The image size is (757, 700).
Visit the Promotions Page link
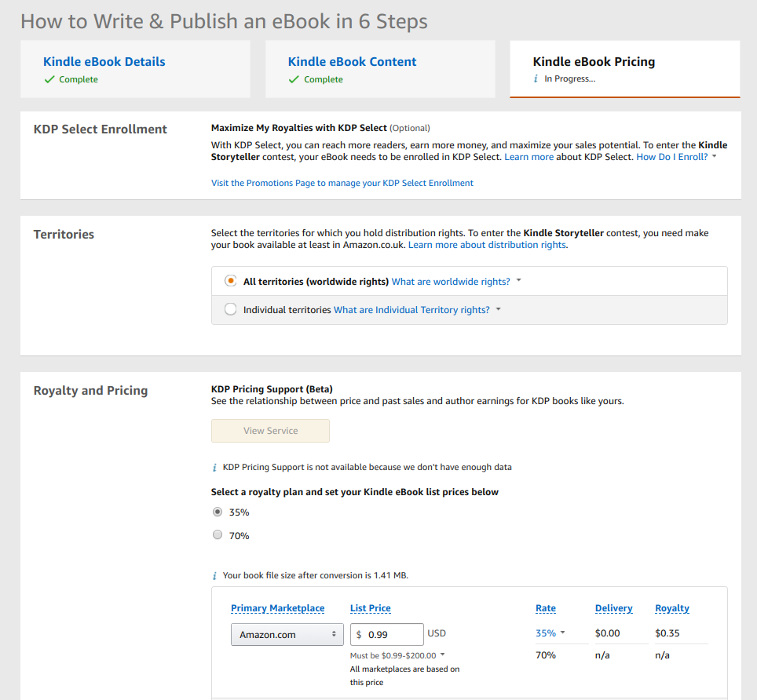pyautogui.click(x=342, y=183)
